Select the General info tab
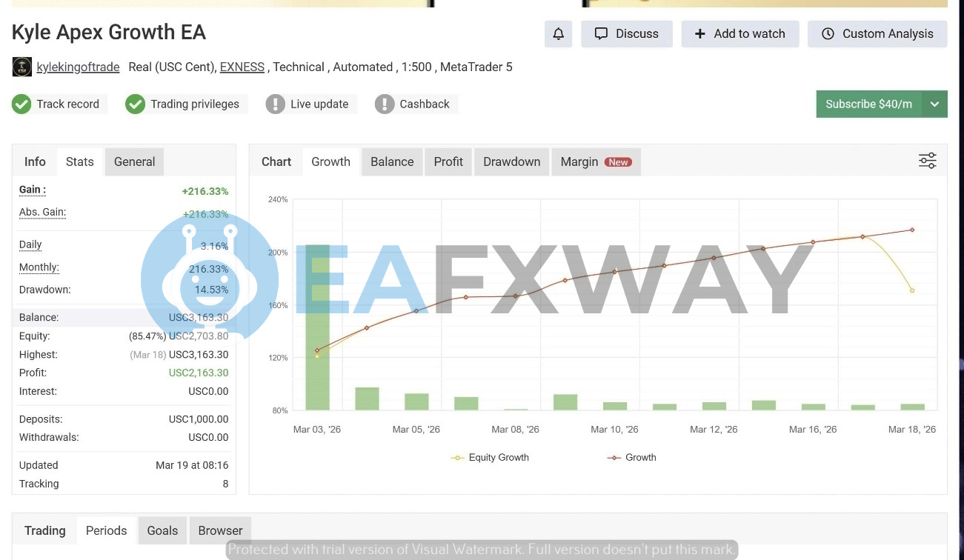The image size is (964, 560). (x=134, y=161)
